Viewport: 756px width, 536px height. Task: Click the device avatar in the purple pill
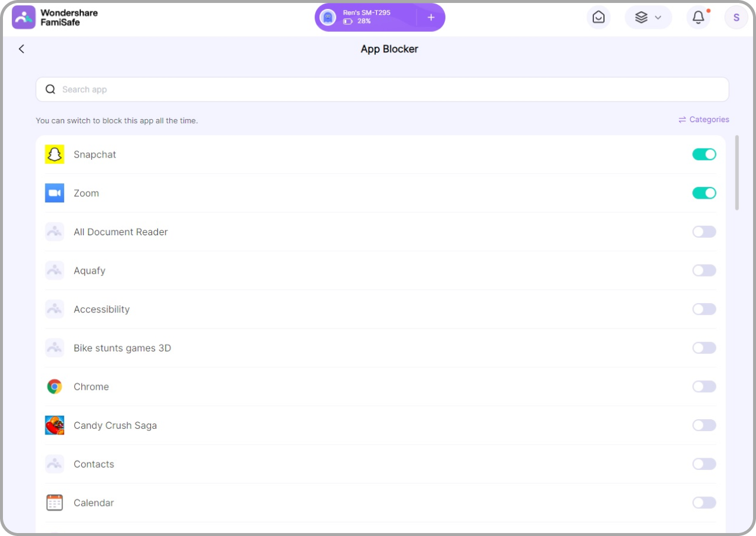pyautogui.click(x=328, y=17)
